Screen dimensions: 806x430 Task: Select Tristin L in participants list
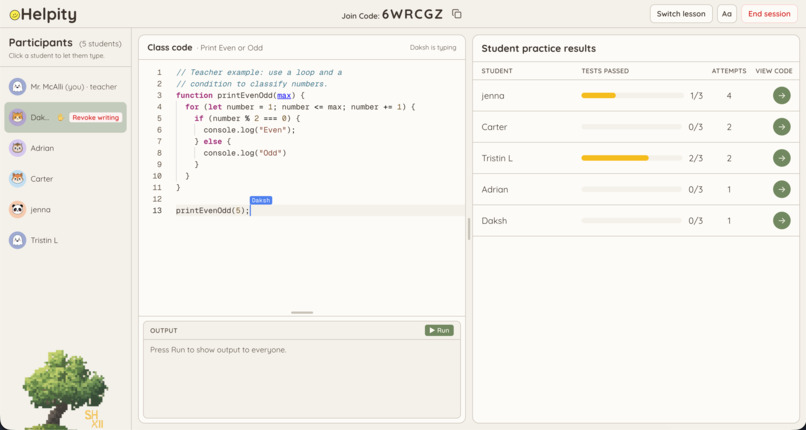pos(65,240)
